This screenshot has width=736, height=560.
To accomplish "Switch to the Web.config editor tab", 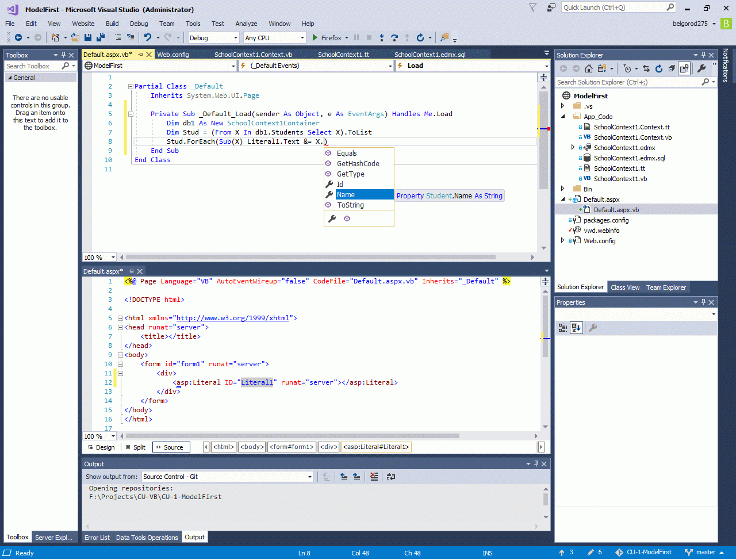I will coord(173,55).
